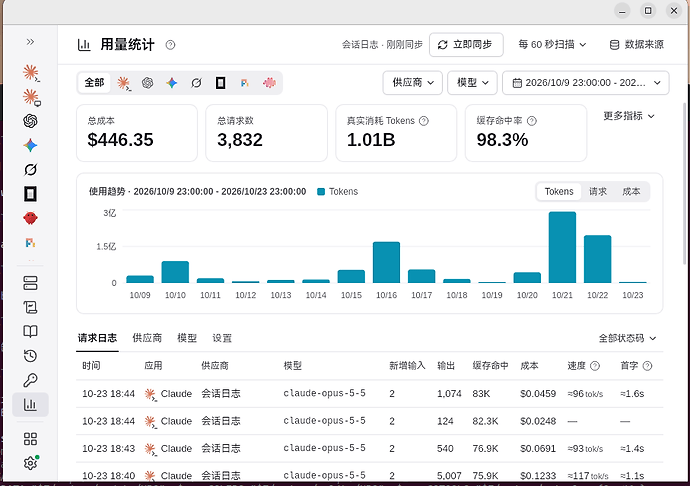The height and width of the screenshot is (486, 690).
Task: Switch to the 请求日志 tab
Action: point(97,338)
